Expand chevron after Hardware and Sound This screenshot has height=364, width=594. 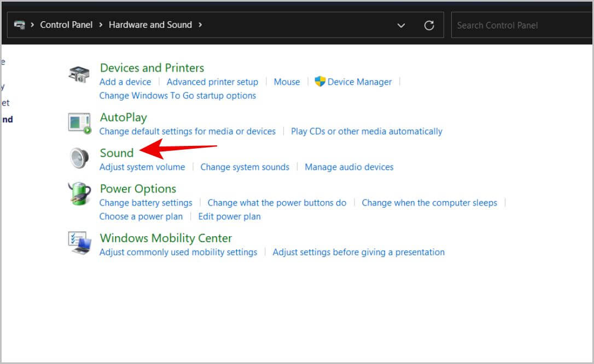200,25
